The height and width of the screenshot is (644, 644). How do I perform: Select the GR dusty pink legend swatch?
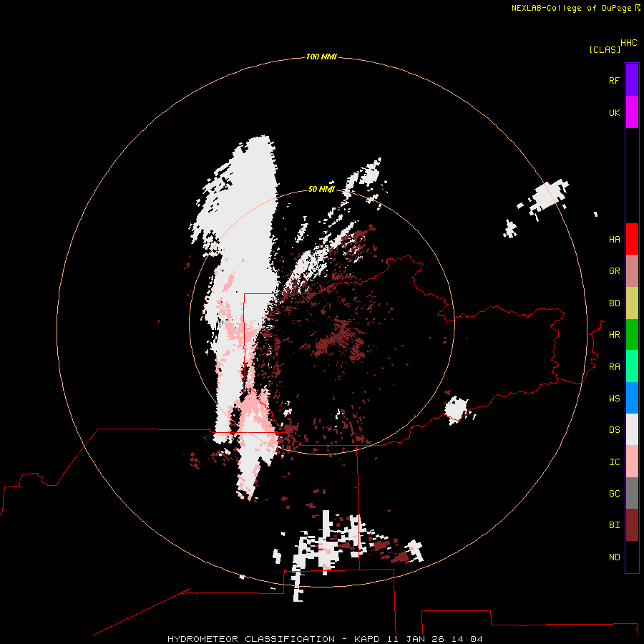click(632, 271)
